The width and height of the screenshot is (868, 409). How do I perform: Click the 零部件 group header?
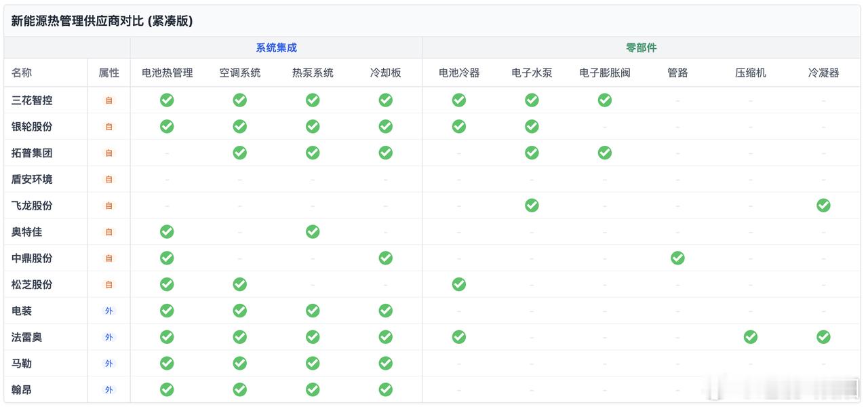pos(642,48)
